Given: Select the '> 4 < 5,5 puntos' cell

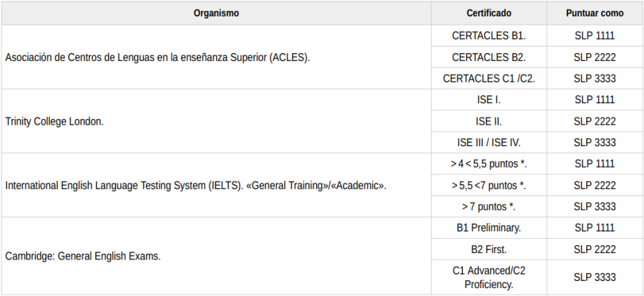Looking at the screenshot, I should pyautogui.click(x=489, y=164).
